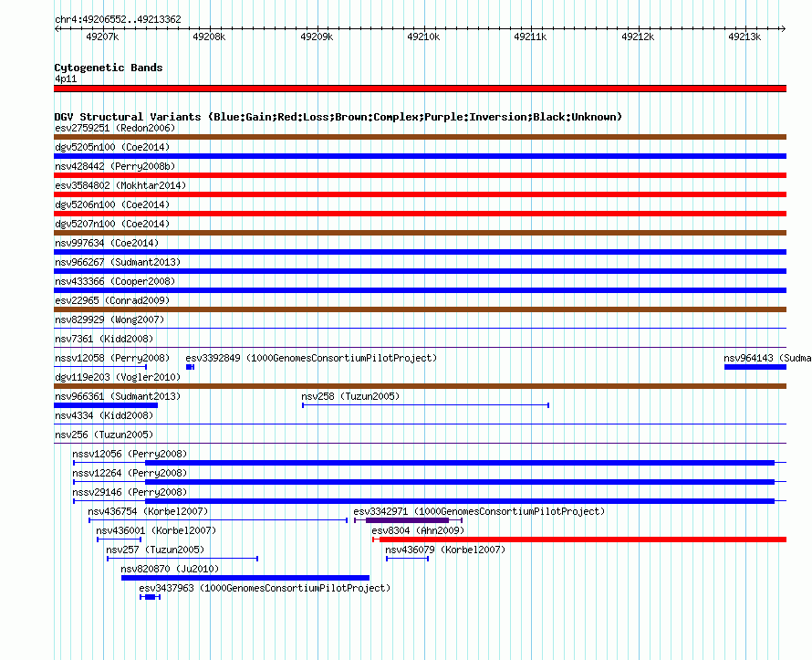This screenshot has width=812, height=660.
Task: Open nsv258 (Tuzun2005) variant label
Action: (x=350, y=396)
